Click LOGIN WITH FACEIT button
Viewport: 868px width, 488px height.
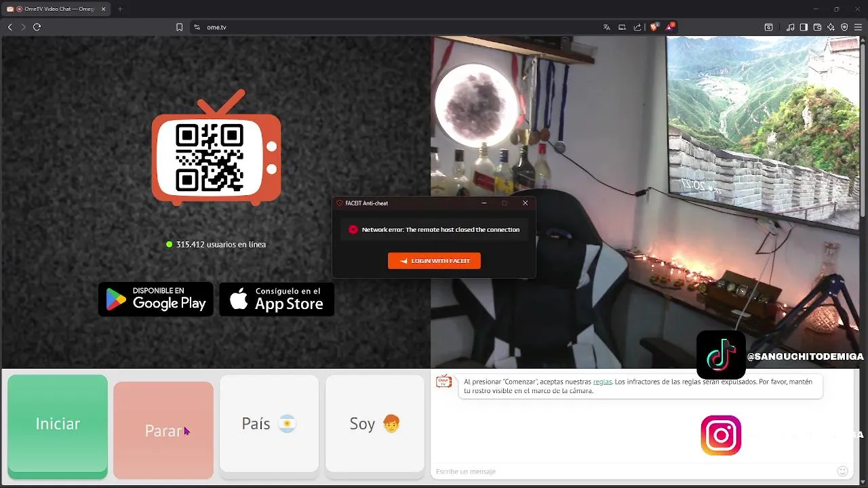point(434,261)
